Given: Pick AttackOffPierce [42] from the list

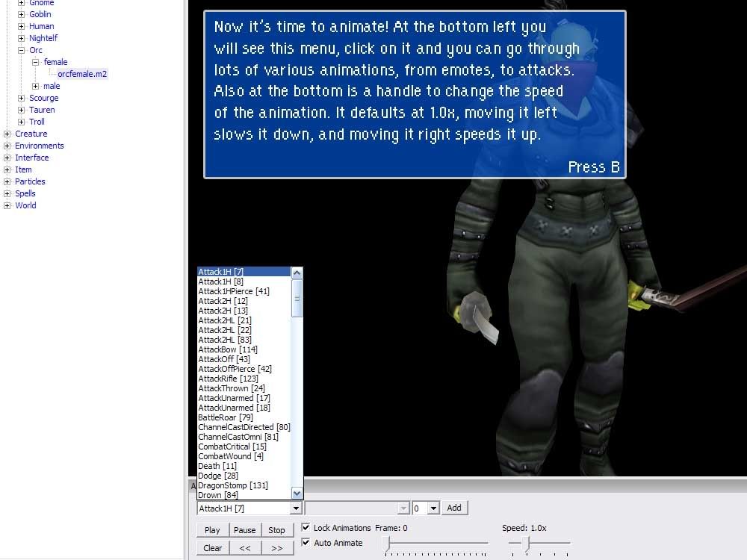Looking at the screenshot, I should [244, 369].
